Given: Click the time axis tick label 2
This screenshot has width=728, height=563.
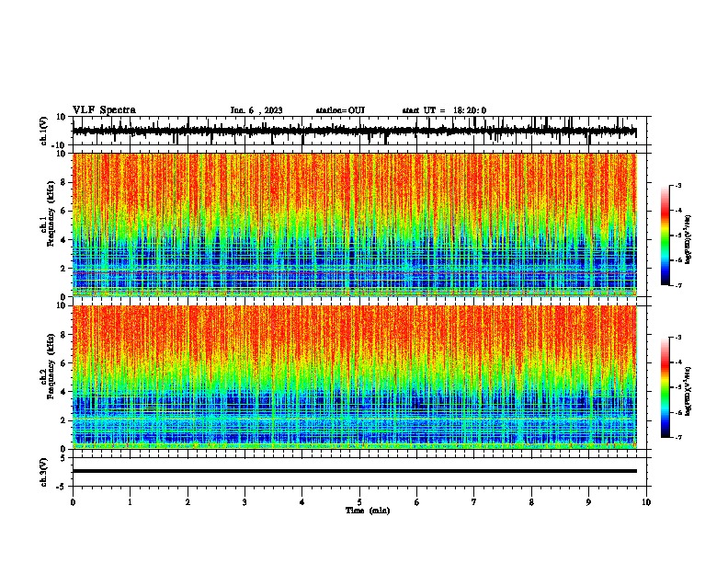Looking at the screenshot, I should coord(188,502).
